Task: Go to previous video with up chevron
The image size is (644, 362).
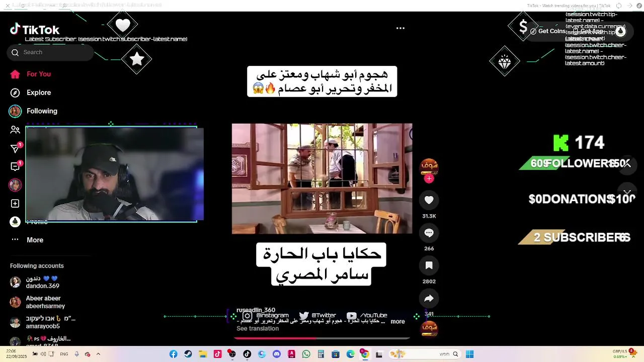Action: (x=627, y=164)
